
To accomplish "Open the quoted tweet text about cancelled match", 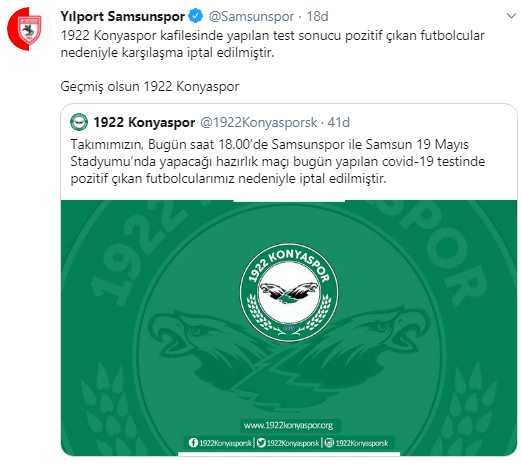I will click(278, 162).
